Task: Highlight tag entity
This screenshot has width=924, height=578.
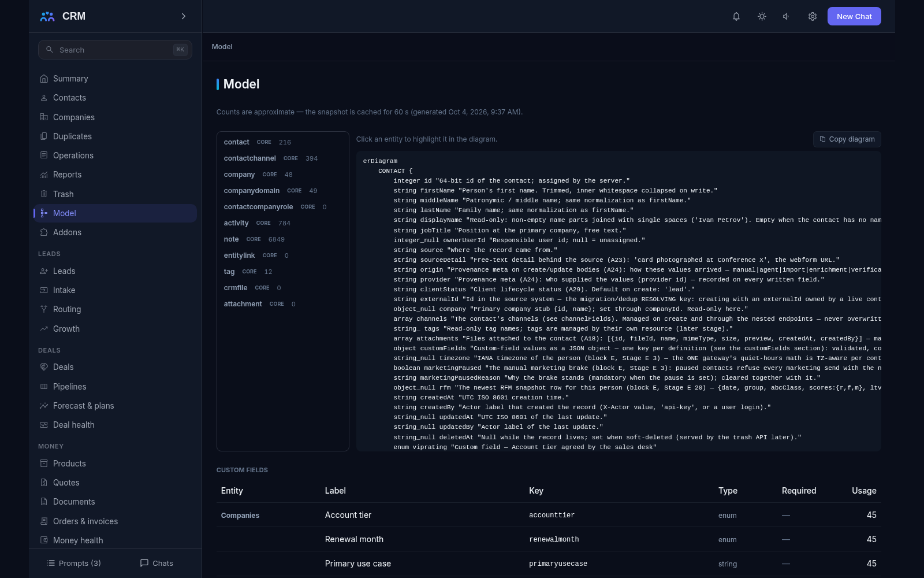Action: tap(282, 272)
